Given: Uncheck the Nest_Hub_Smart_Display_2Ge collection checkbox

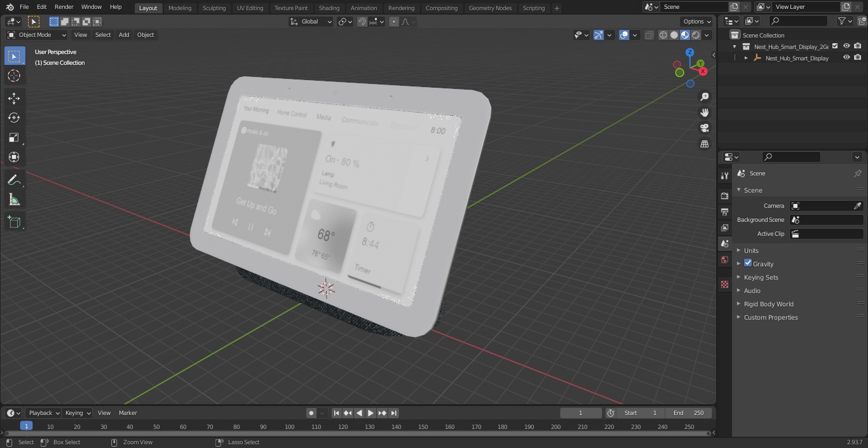Looking at the screenshot, I should coord(835,46).
